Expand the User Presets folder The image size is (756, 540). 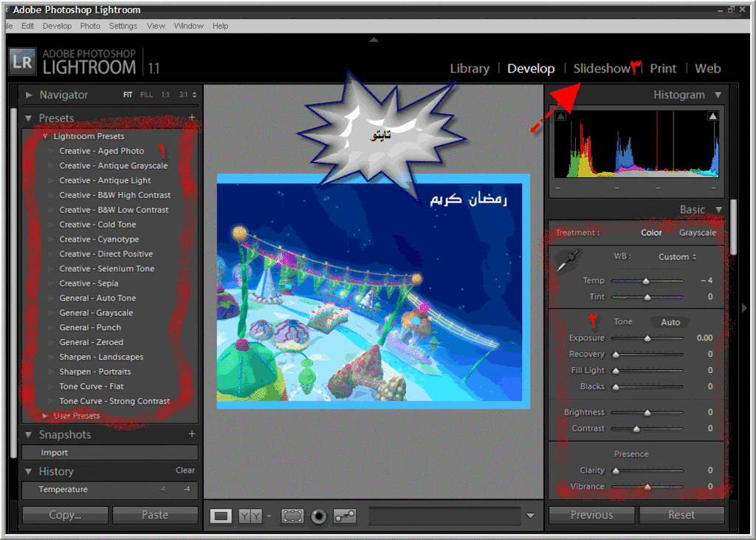tap(44, 415)
